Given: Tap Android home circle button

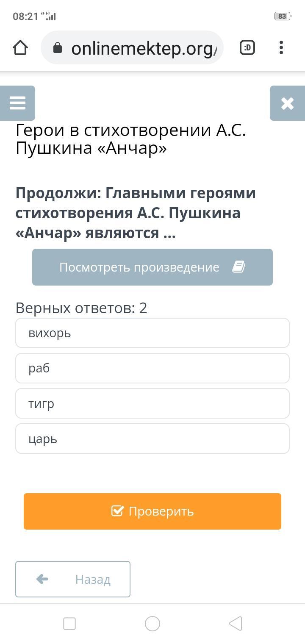Looking at the screenshot, I should click(152, 624).
